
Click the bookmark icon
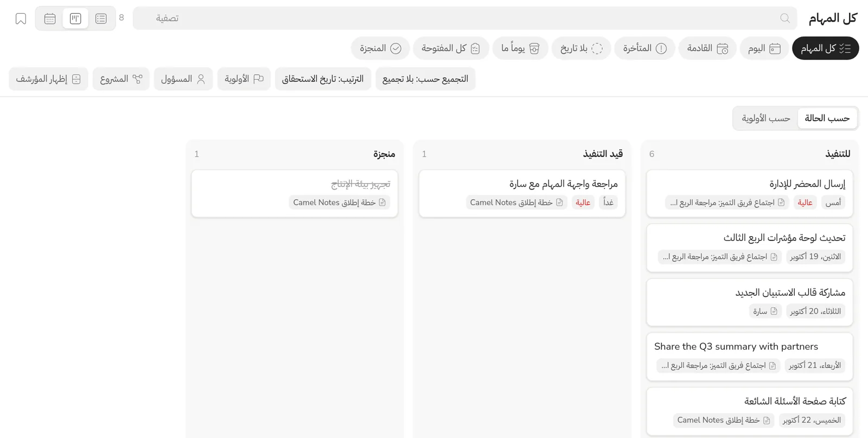[21, 18]
